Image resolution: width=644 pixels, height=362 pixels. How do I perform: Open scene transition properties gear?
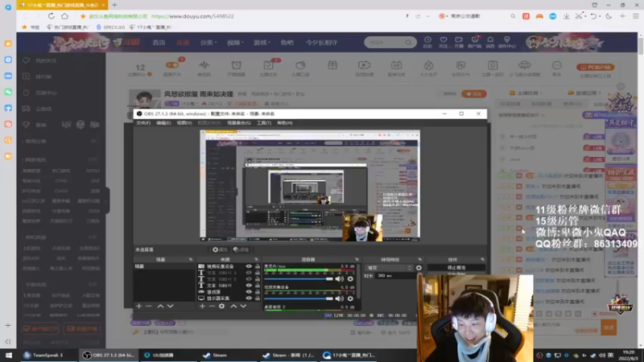click(x=419, y=268)
